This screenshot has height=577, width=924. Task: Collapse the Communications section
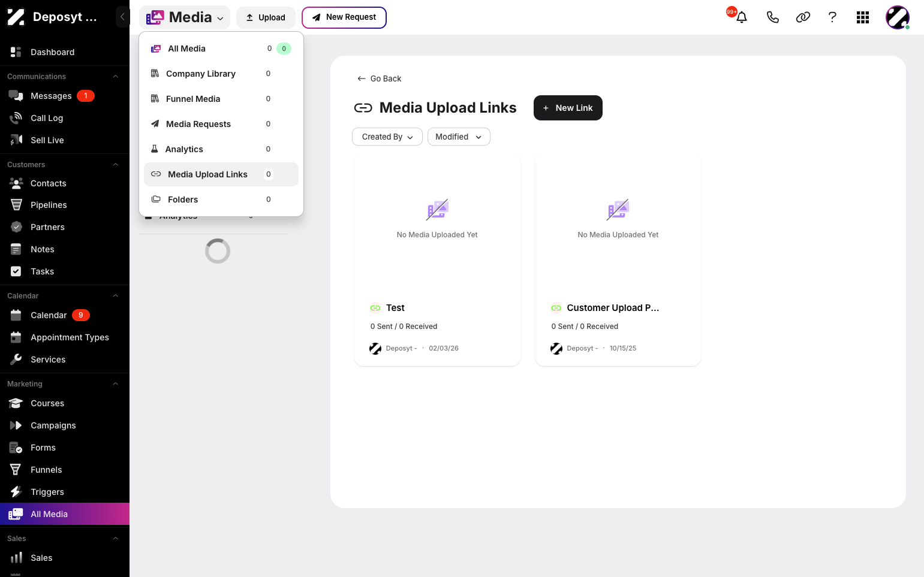tap(116, 77)
